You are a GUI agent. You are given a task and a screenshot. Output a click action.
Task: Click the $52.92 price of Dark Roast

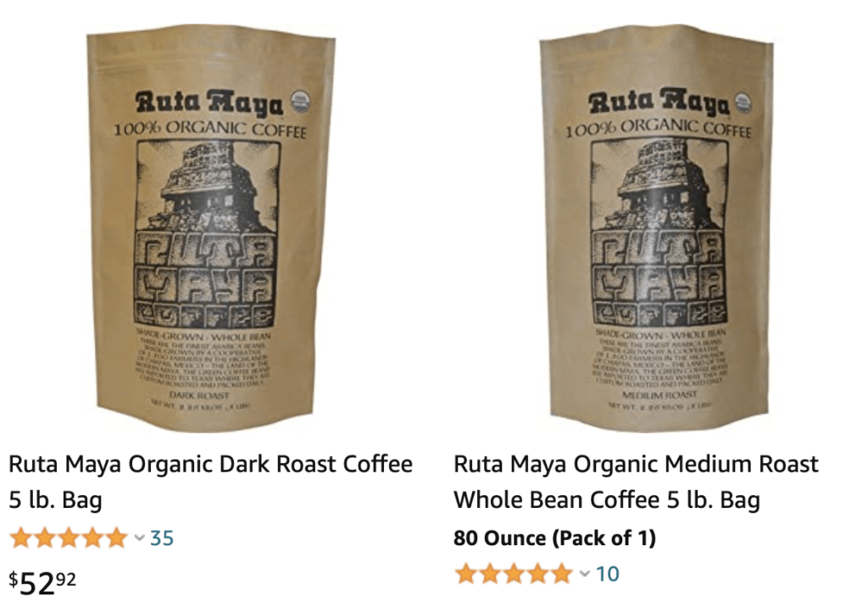42,582
